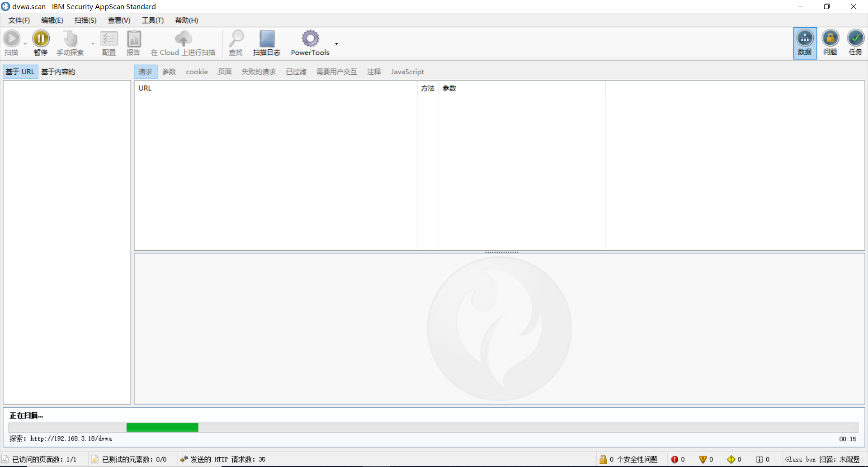Click the orange medium severity icon
868x467 pixels.
(x=703, y=459)
